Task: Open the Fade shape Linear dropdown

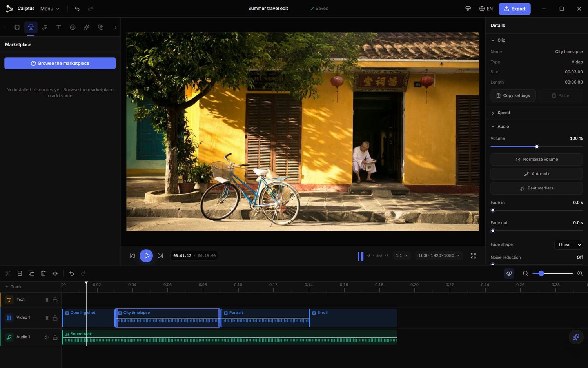Action: 568,245
